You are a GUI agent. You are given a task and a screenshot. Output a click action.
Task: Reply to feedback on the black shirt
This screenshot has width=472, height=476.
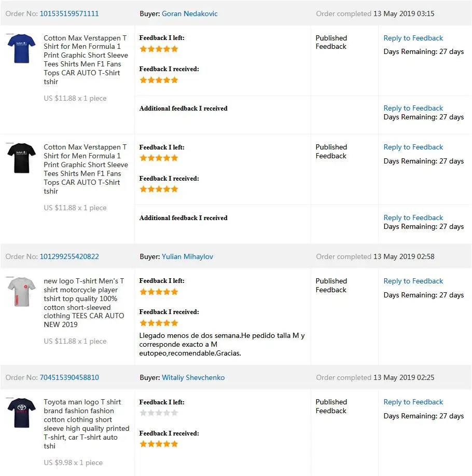(413, 147)
